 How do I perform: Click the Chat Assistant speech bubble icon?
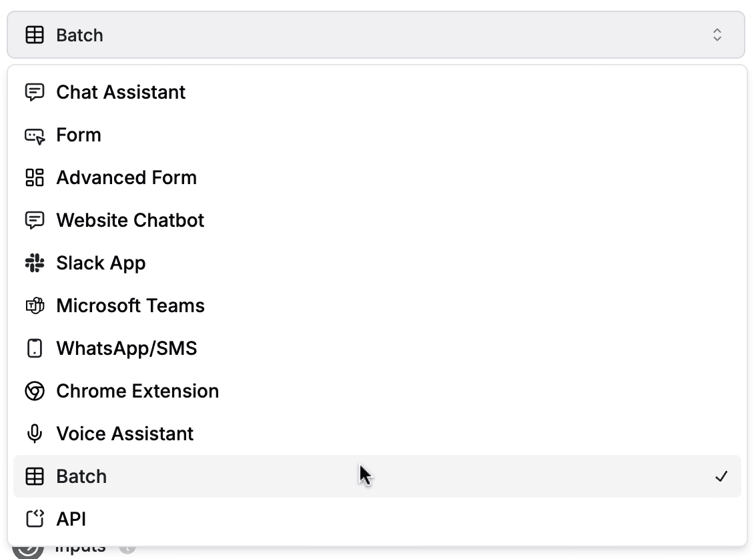pyautogui.click(x=35, y=92)
